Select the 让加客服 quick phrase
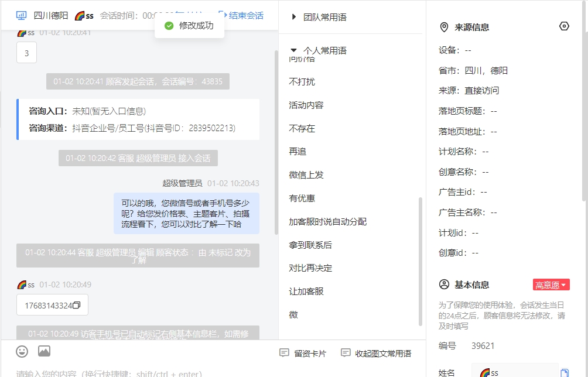The width and height of the screenshot is (588, 377). tap(306, 291)
